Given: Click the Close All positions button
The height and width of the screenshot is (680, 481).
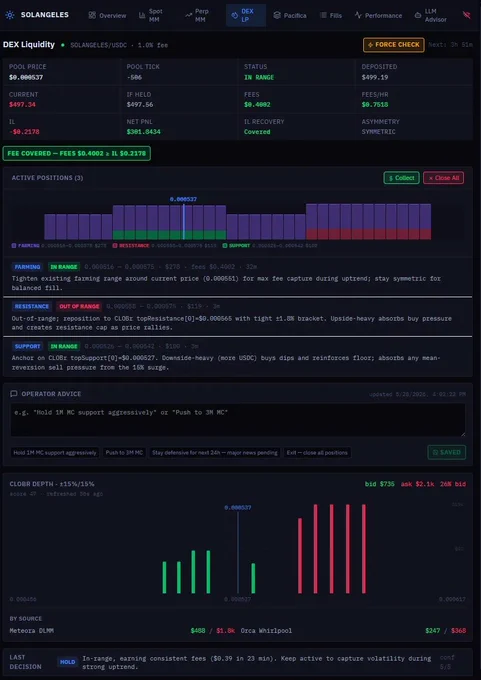Looking at the screenshot, I should (443, 178).
